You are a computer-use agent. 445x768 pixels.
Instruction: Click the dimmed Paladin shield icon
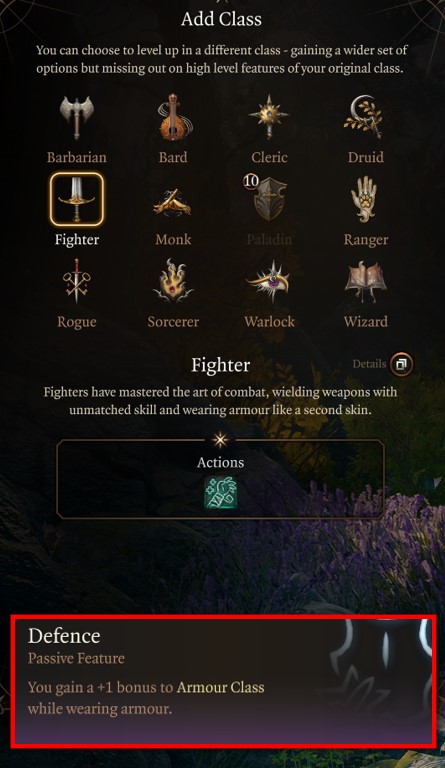[x=270, y=199]
